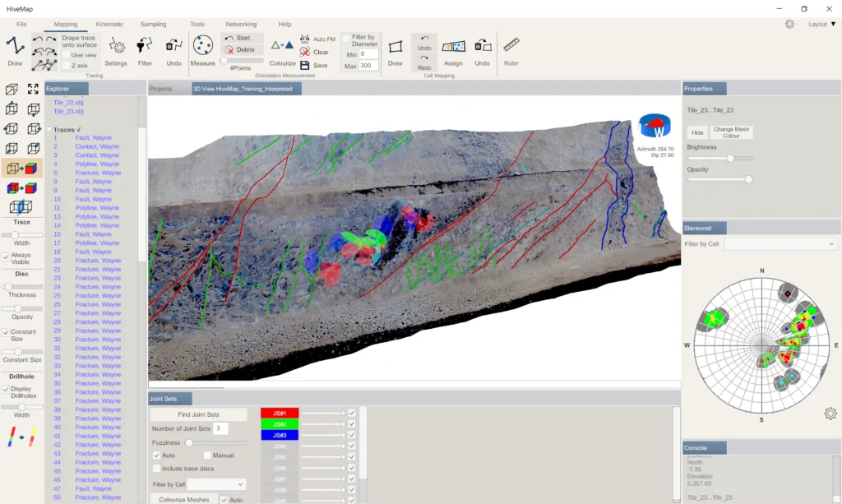Click the Hide mesh button
Screen dimensions: 842x504
pos(697,132)
